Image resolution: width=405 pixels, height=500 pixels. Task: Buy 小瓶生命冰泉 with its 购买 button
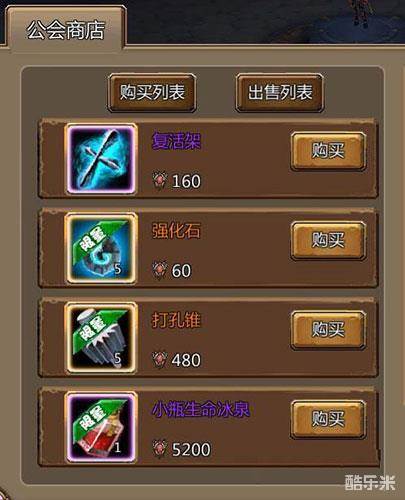coord(328,419)
